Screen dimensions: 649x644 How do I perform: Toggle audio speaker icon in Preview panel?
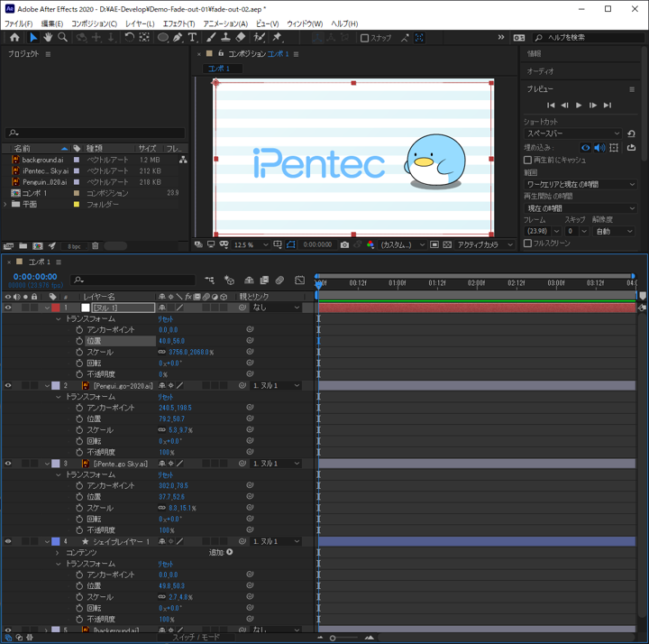(599, 147)
